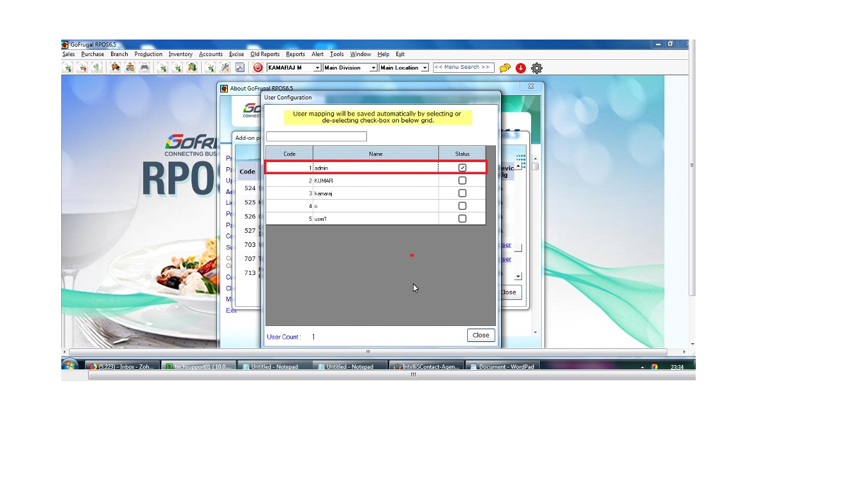Click the GoFrugal RPOS6.5 title bar app icon

pos(65,45)
